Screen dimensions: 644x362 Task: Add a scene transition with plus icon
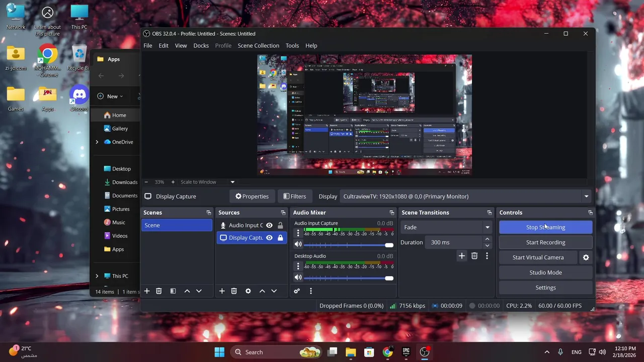[461, 256]
